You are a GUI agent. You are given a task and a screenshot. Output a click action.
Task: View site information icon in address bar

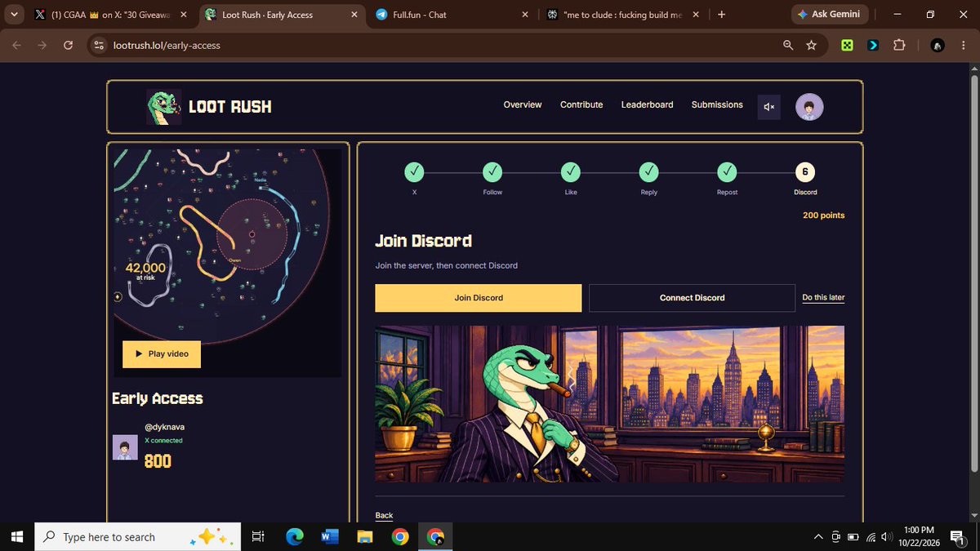point(100,46)
